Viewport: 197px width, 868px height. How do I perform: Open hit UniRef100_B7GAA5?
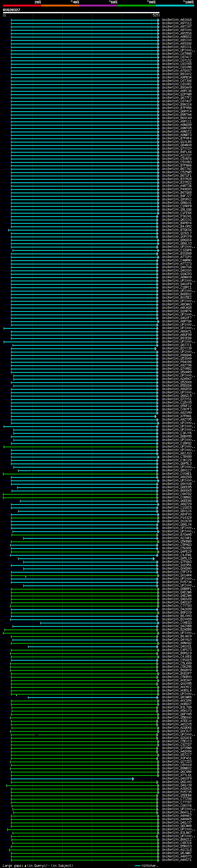[176, 535]
